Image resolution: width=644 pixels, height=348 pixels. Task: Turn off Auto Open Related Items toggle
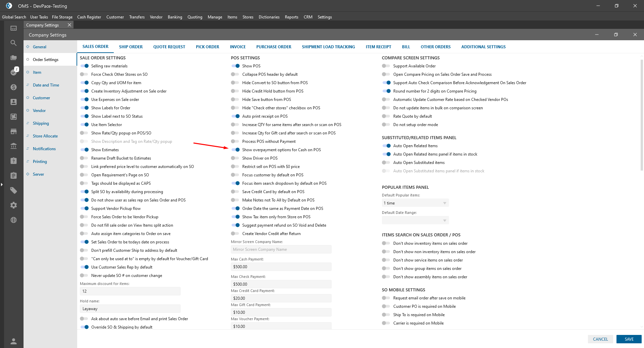[387, 146]
